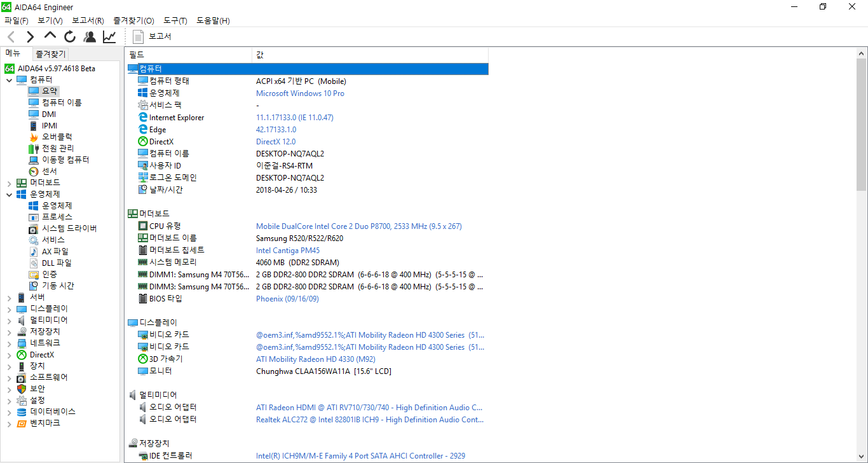The width and height of the screenshot is (868, 463).
Task: Open the Intel Cantiga PM45 link
Action: pyautogui.click(x=288, y=251)
